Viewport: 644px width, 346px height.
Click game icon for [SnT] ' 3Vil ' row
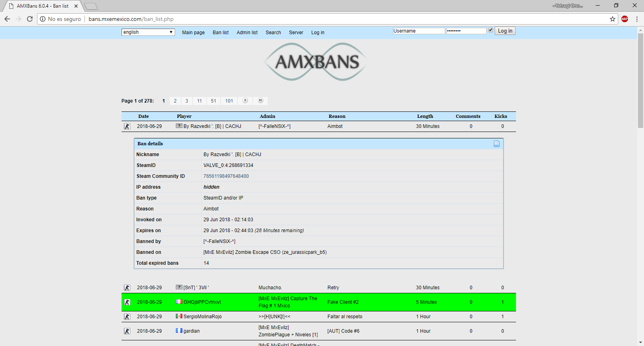127,288
